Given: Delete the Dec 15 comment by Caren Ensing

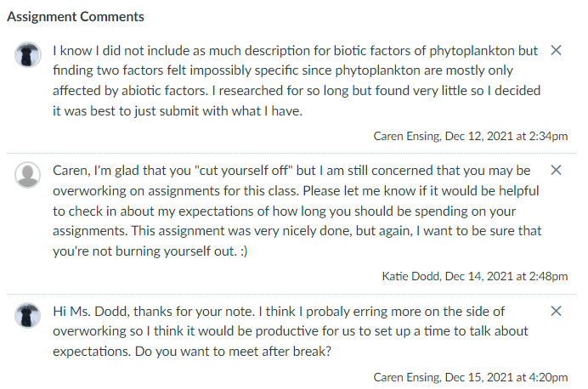Looking at the screenshot, I should tap(556, 311).
